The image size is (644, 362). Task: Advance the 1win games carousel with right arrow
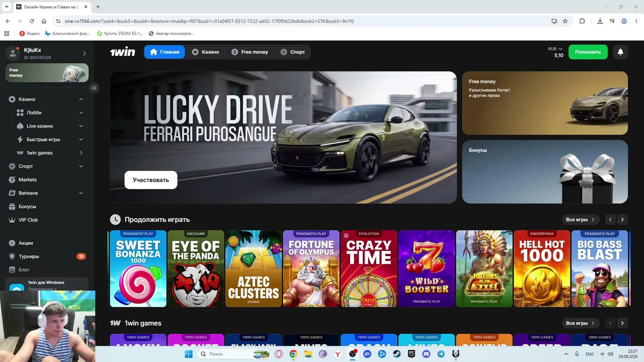coord(622,323)
